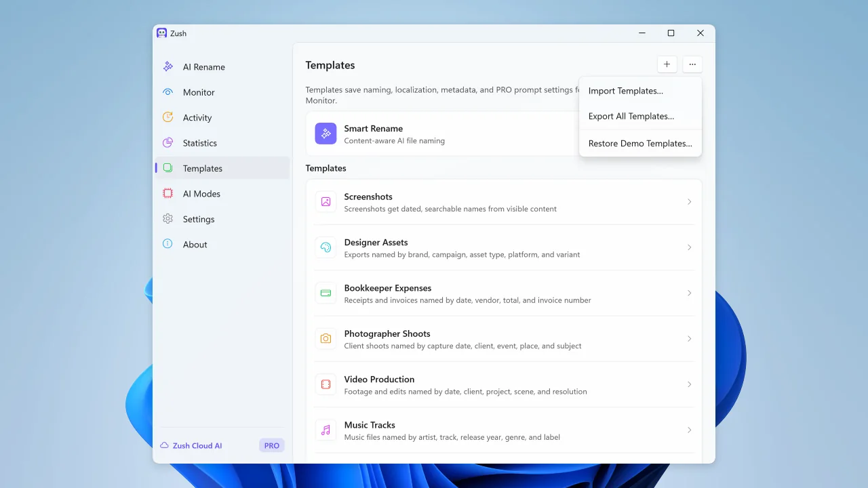This screenshot has width=868, height=488.
Task: Click the Statistics pie chart icon
Action: 167,143
